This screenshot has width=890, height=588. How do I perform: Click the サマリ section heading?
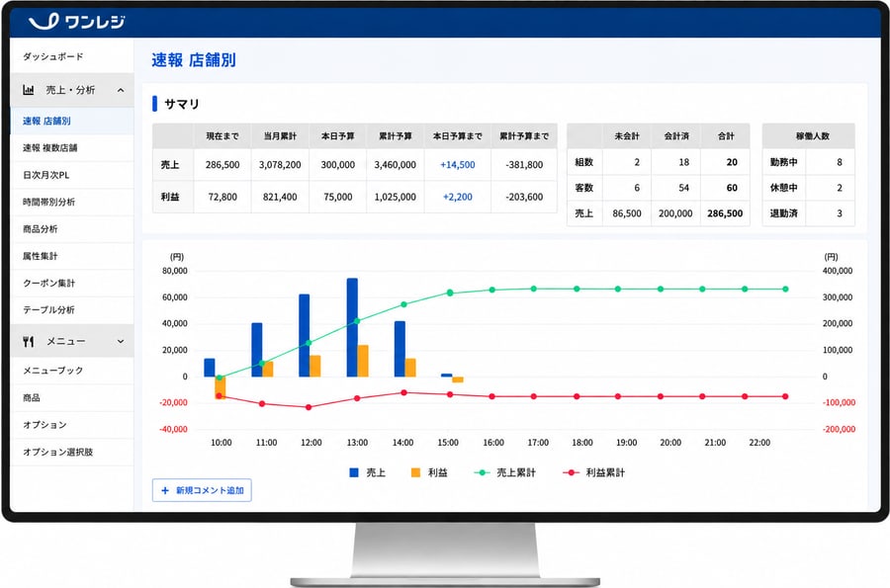[x=182, y=104]
